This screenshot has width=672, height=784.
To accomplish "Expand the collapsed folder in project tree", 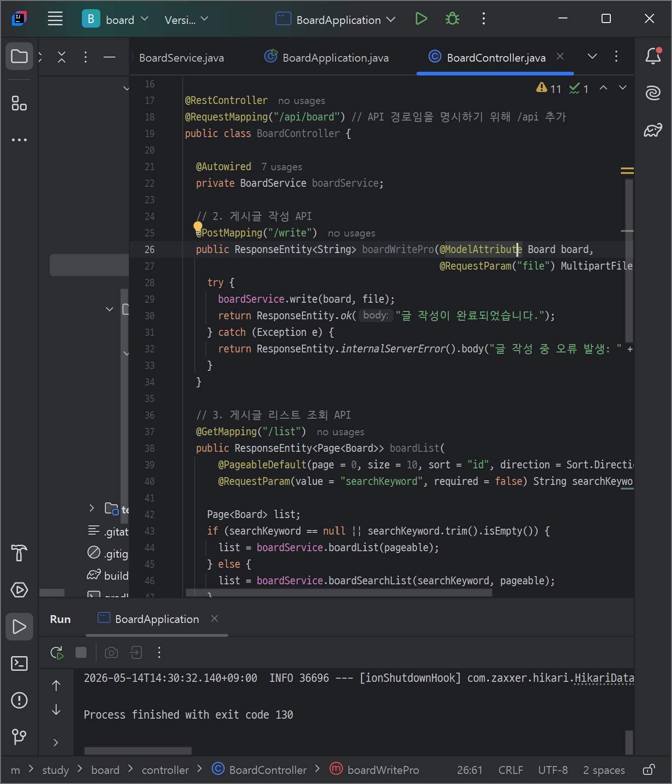I will (x=92, y=508).
